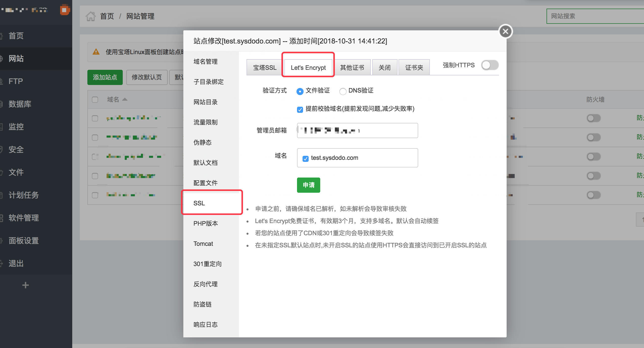Open the 宝塔SSL tab

(265, 68)
